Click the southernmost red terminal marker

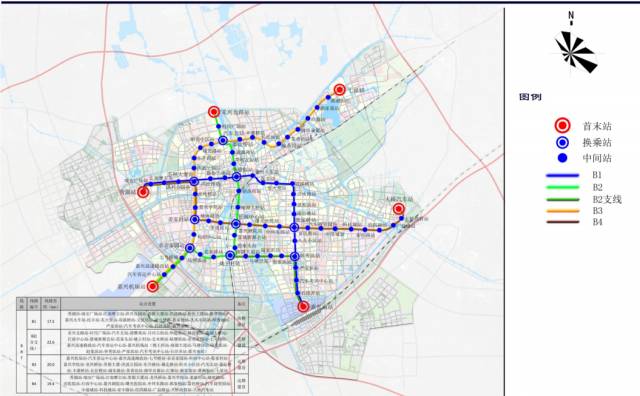coord(303,307)
